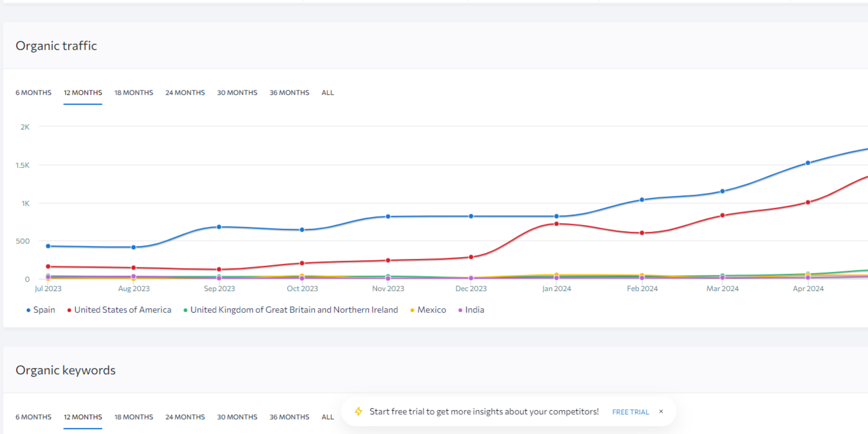Click USA red data point at Sep 2023
This screenshot has height=434, width=868.
point(219,270)
